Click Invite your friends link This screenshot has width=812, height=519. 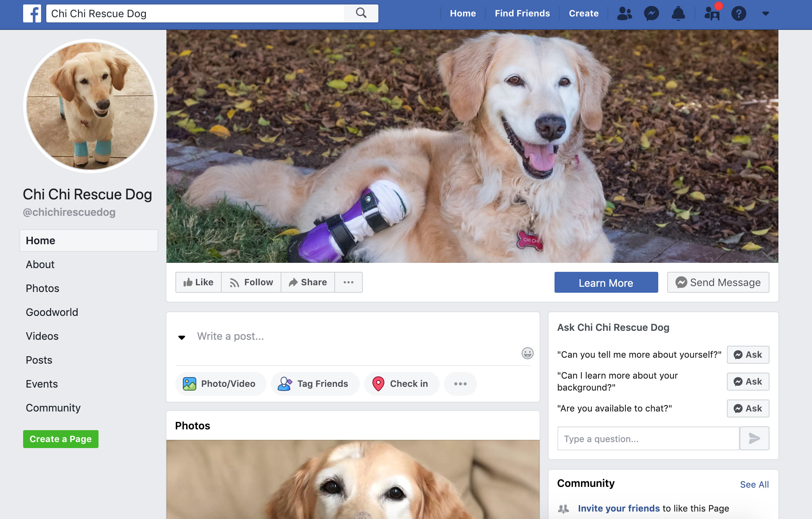pyautogui.click(x=619, y=509)
